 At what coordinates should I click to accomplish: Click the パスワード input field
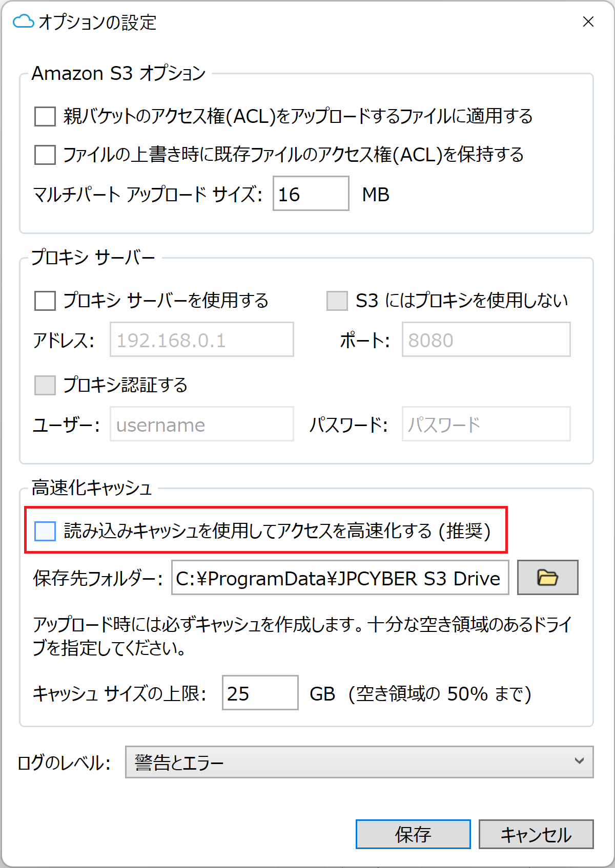coord(485,424)
